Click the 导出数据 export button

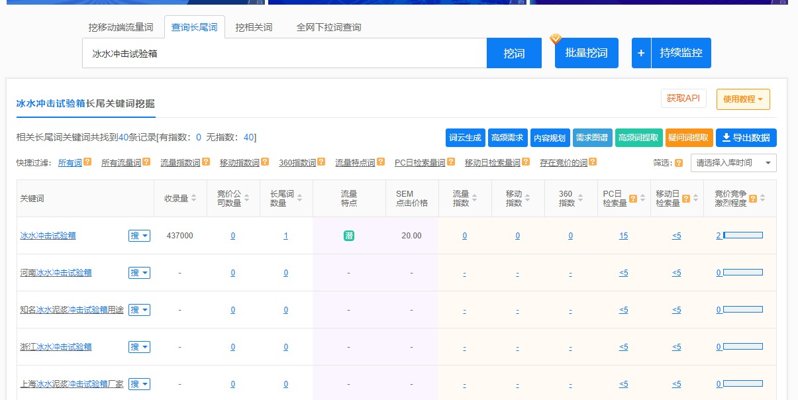click(746, 137)
